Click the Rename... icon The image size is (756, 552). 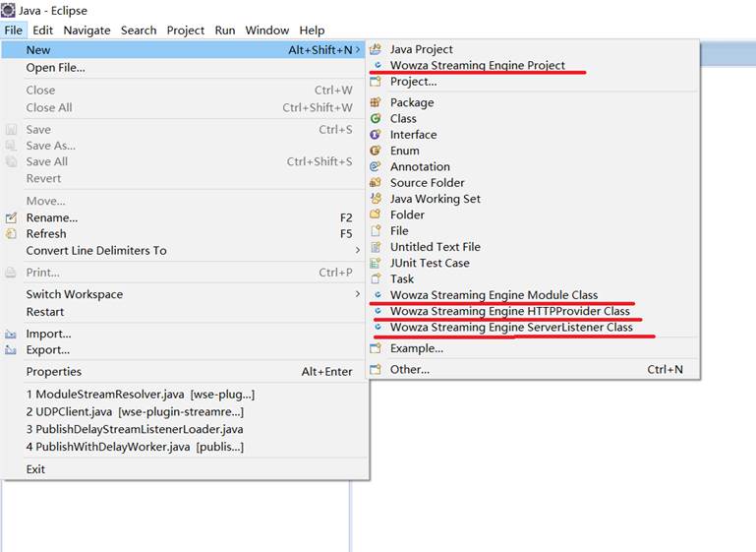click(x=11, y=217)
